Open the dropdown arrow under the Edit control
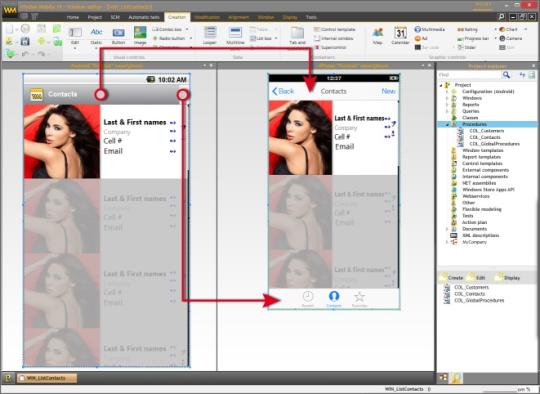 click(x=75, y=49)
